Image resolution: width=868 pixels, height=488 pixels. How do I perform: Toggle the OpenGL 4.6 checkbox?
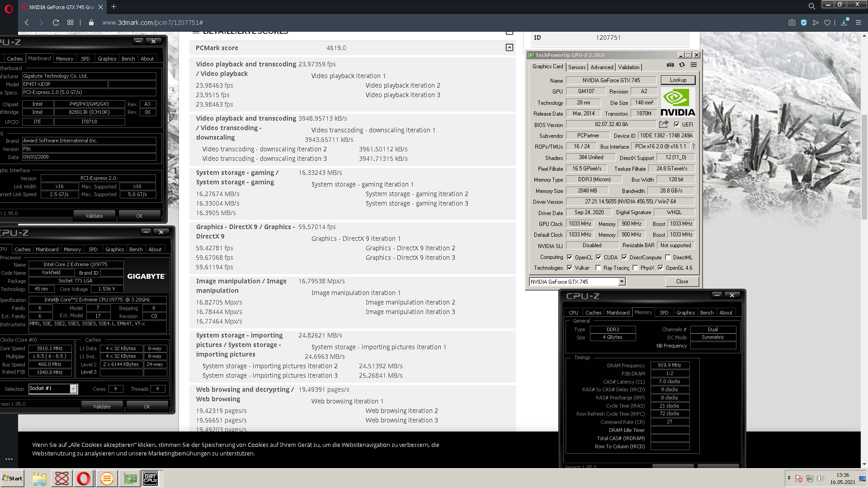click(660, 267)
